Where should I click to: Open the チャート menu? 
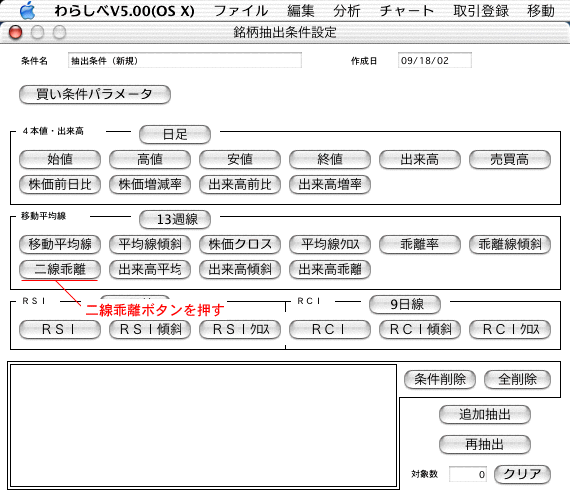407,11
